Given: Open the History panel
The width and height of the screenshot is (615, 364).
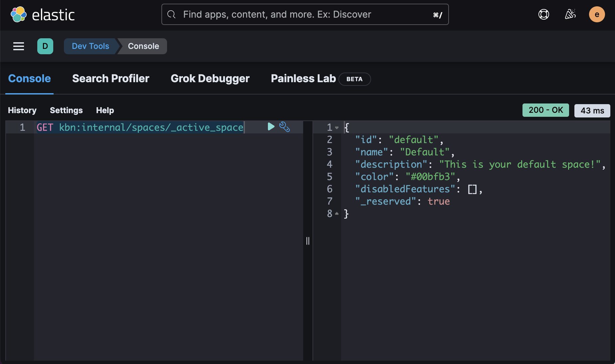Looking at the screenshot, I should (22, 110).
